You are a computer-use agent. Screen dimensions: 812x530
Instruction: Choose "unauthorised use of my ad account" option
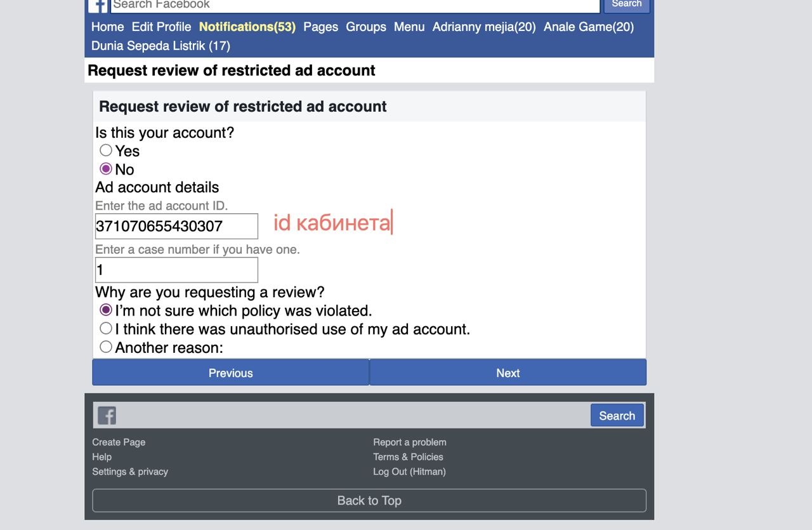pyautogui.click(x=106, y=328)
